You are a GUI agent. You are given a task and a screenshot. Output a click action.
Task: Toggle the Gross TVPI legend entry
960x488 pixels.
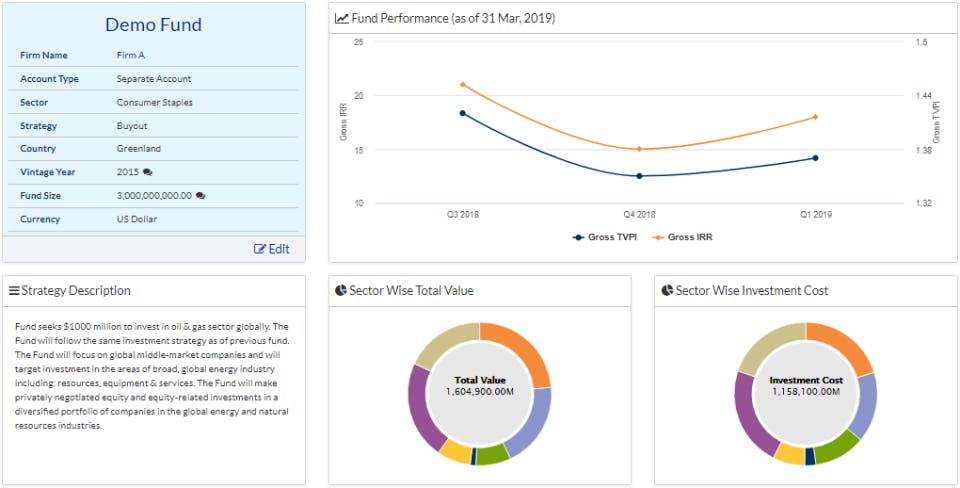[605, 237]
